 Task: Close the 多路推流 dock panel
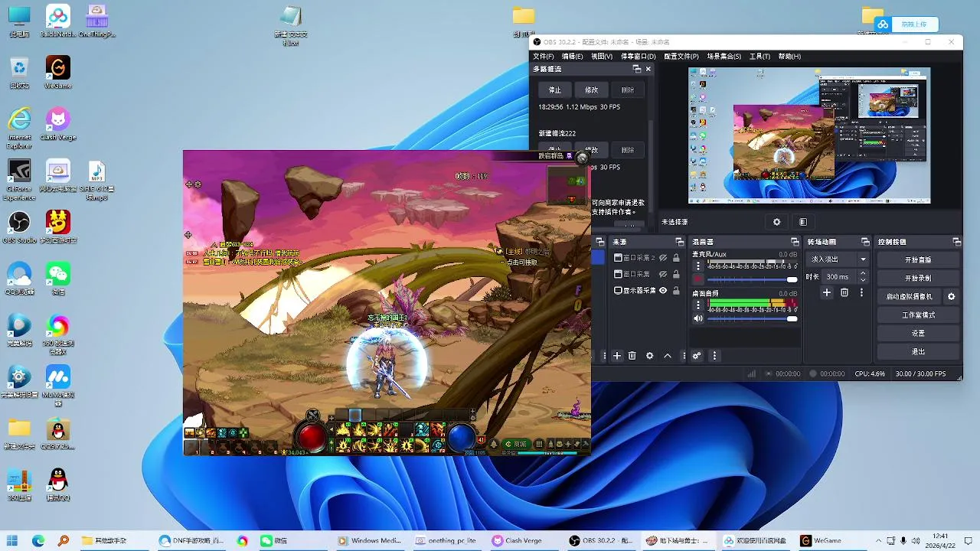pos(648,69)
